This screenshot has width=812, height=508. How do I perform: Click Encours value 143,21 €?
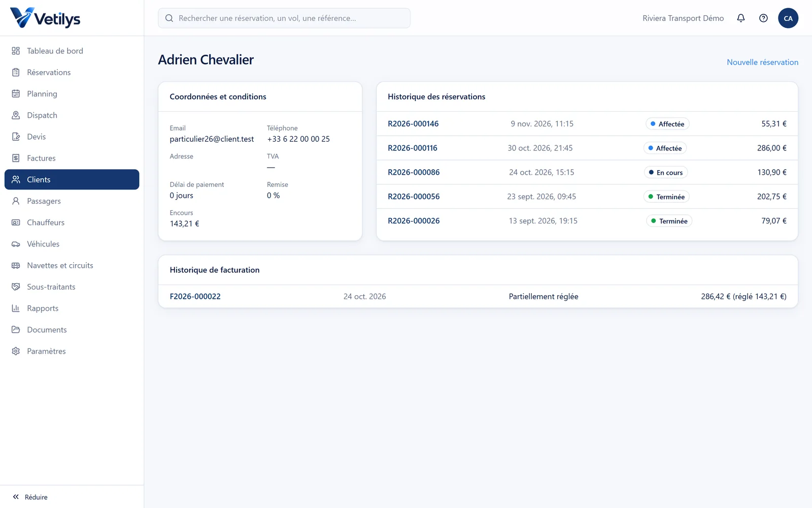pyautogui.click(x=184, y=224)
